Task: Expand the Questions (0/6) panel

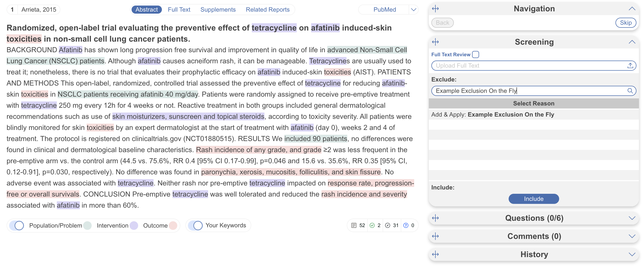Action: click(632, 218)
